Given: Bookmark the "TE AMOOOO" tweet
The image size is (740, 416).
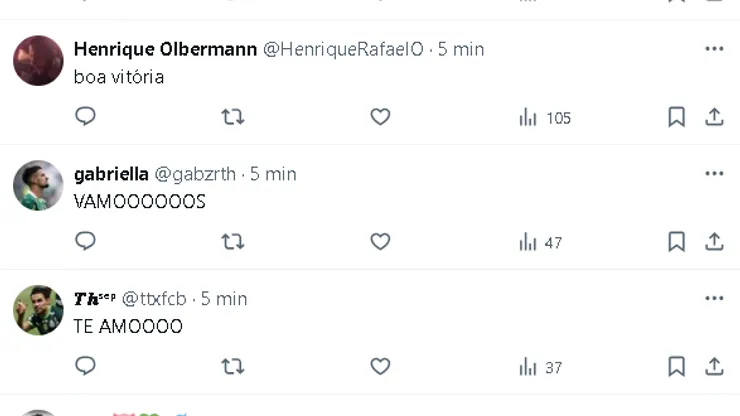Looking at the screenshot, I should coord(676,367).
